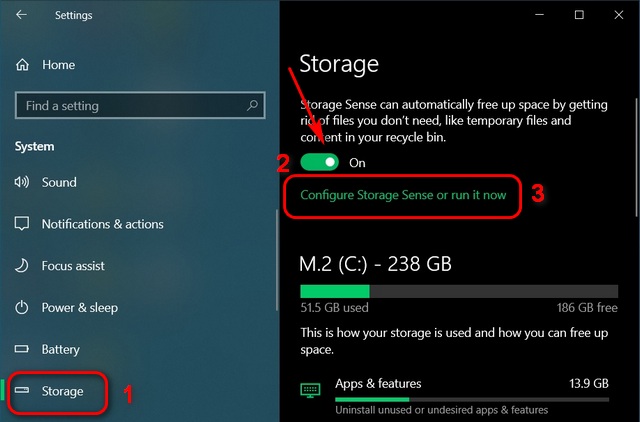This screenshot has width=640, height=422.
Task: Click the Find a setting search field
Action: [140, 106]
